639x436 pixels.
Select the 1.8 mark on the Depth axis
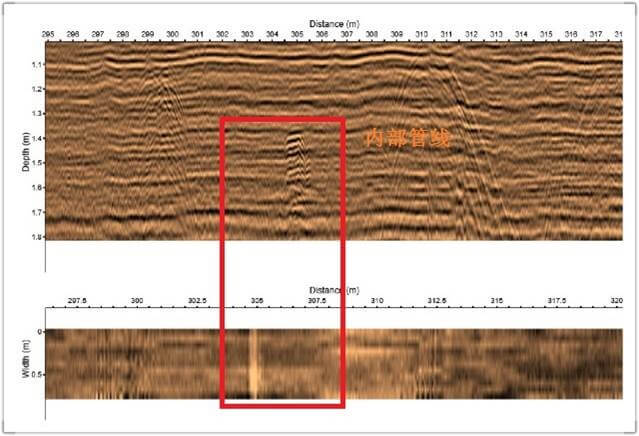[x=36, y=237]
